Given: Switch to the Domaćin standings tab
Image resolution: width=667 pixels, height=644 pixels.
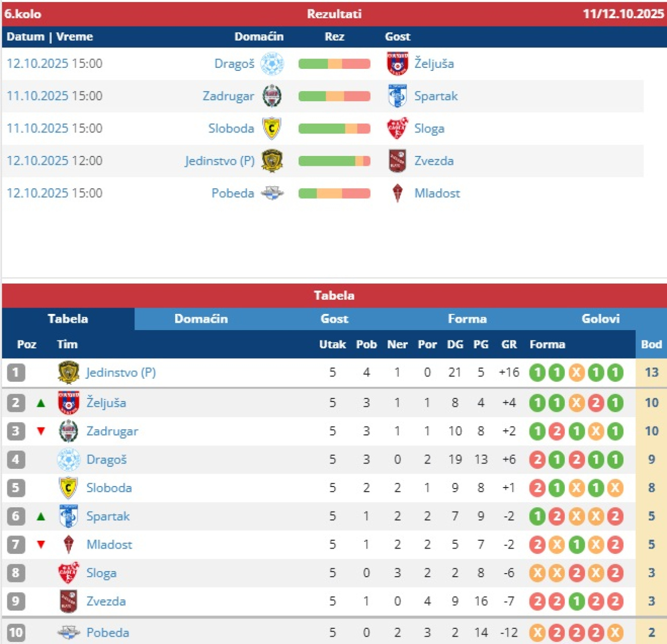Looking at the screenshot, I should (201, 319).
